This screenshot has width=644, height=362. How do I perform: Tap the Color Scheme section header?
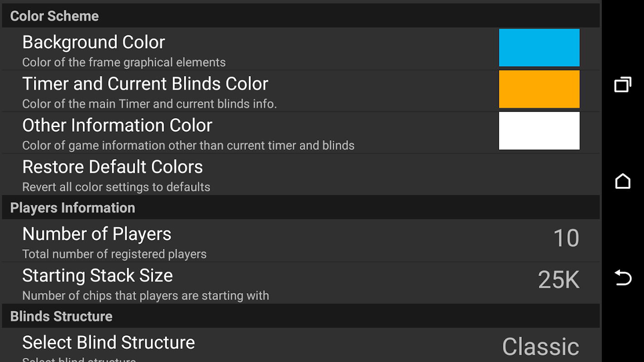(x=54, y=16)
